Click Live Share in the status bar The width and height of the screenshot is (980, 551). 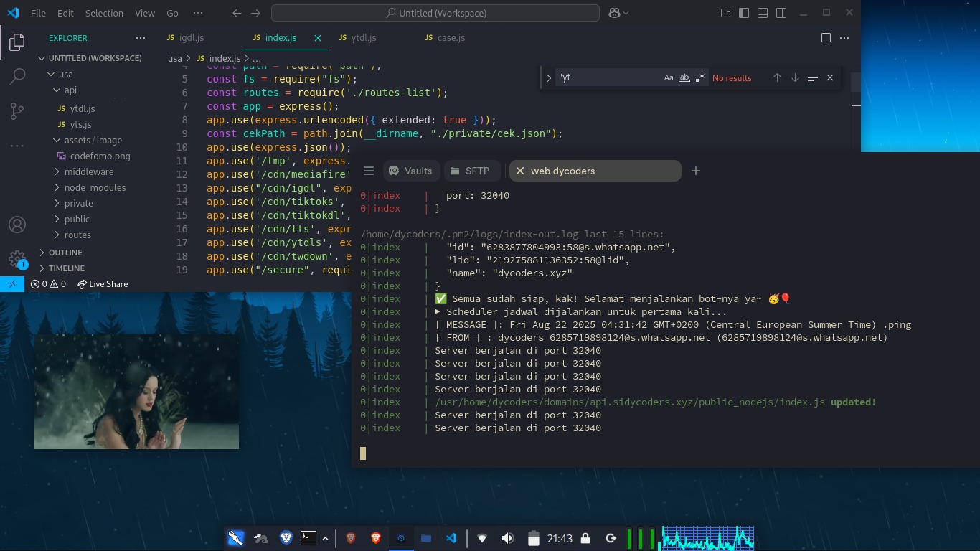tap(103, 284)
